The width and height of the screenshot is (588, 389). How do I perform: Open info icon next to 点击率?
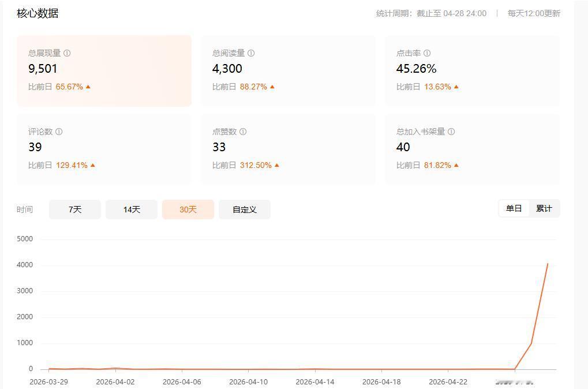pyautogui.click(x=427, y=53)
